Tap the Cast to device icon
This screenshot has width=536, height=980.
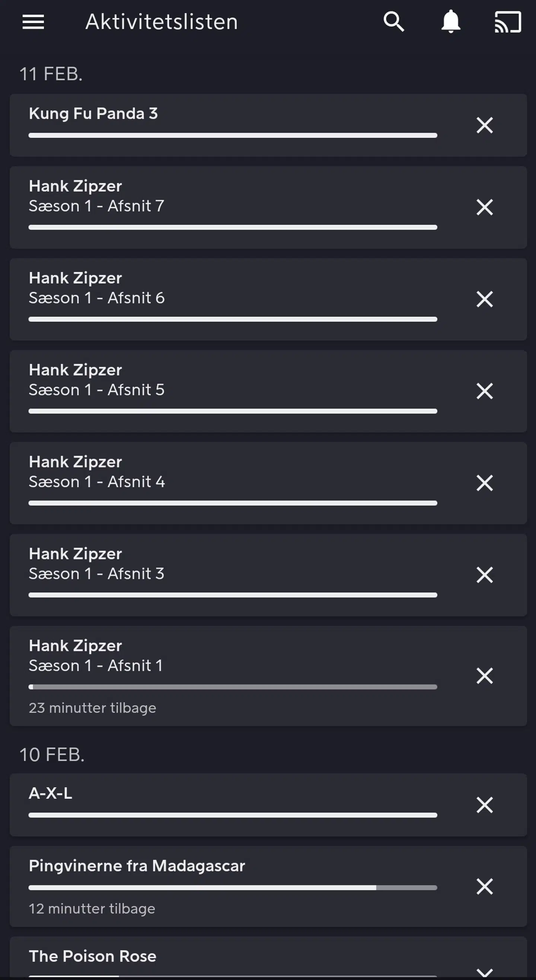point(507,22)
